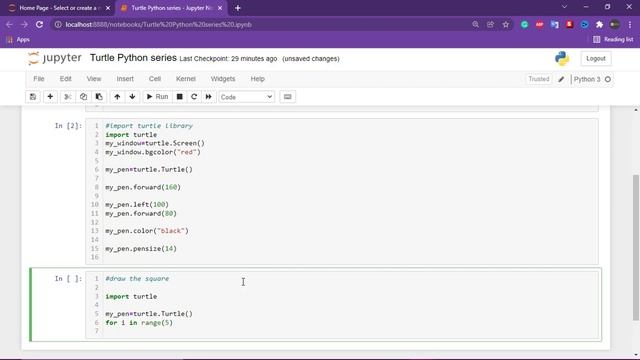
Task: Restart kernel and rerun all fast-forward icon
Action: (x=209, y=97)
